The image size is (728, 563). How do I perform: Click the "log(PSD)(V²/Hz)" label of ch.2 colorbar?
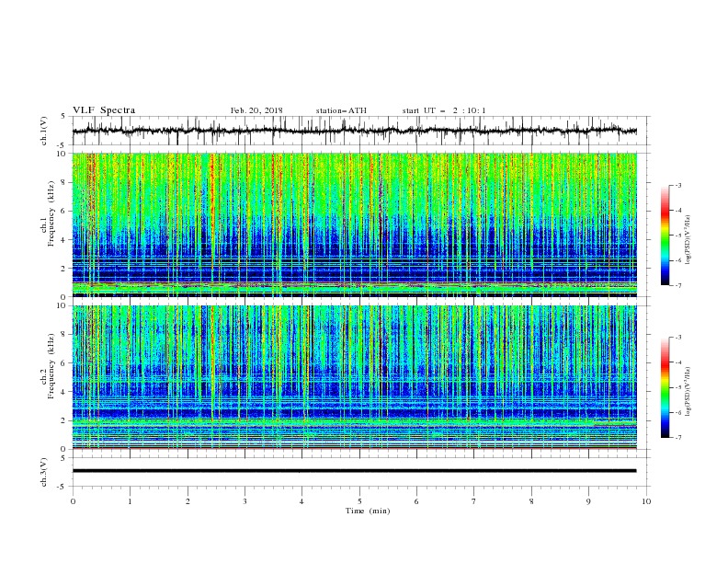[x=688, y=392]
